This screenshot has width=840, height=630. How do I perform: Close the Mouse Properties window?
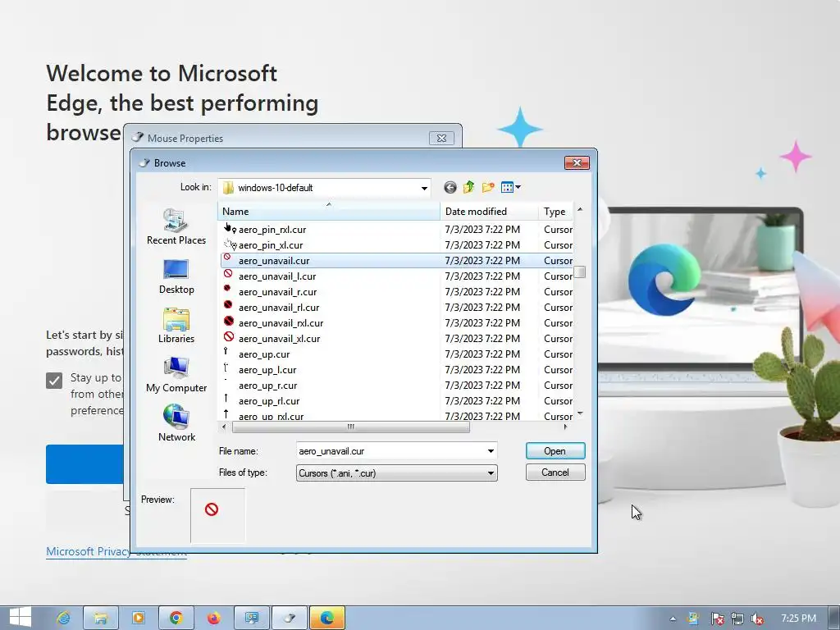(x=441, y=138)
